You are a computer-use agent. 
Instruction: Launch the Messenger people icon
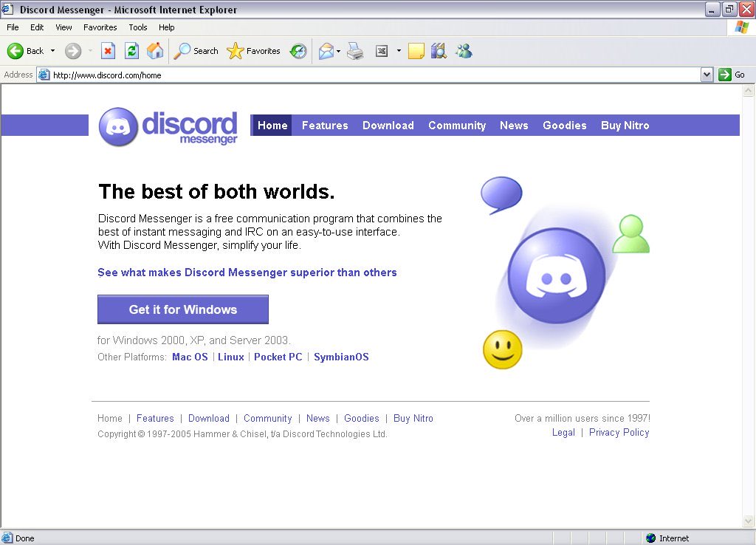[464, 51]
